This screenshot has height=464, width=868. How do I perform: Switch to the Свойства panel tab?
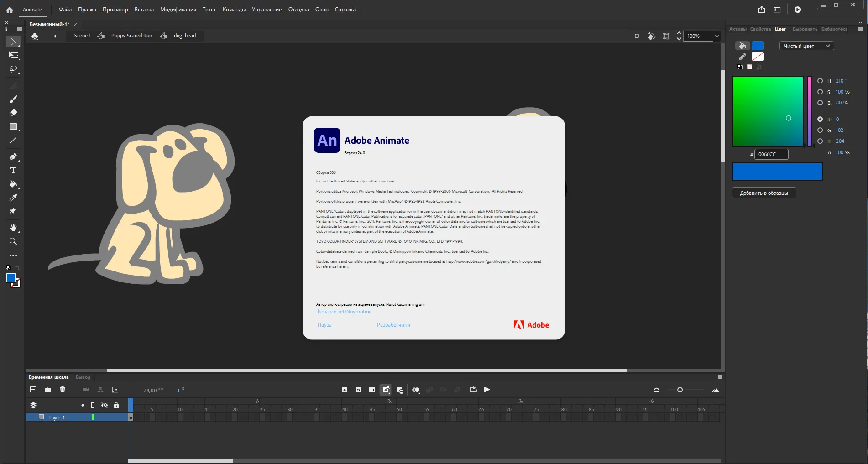pyautogui.click(x=760, y=29)
